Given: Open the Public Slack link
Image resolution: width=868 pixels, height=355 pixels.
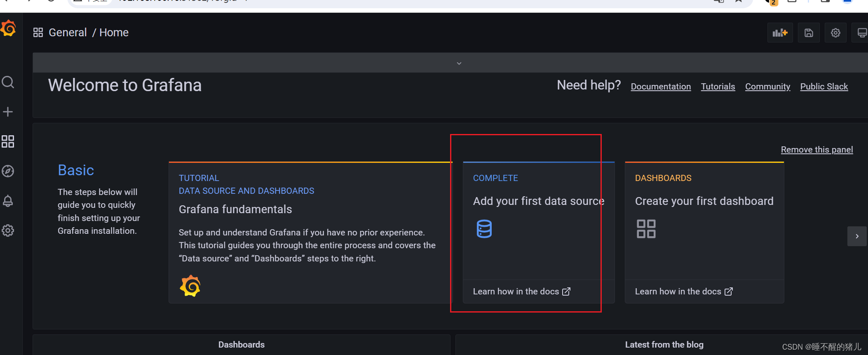Looking at the screenshot, I should coord(824,87).
